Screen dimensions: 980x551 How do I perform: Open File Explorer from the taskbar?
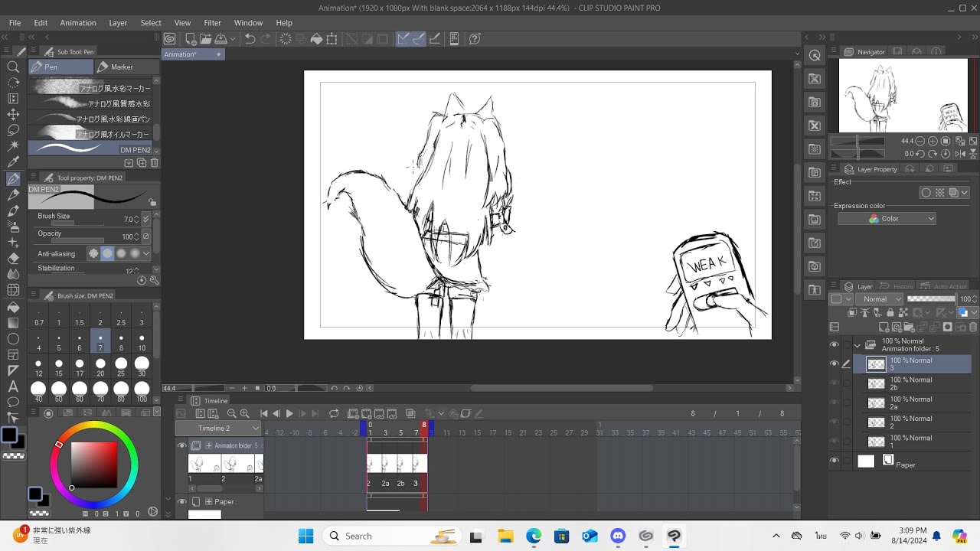(x=505, y=536)
